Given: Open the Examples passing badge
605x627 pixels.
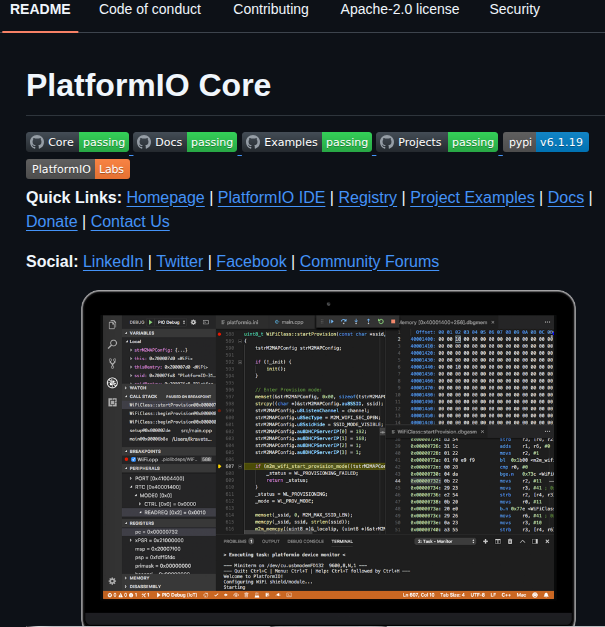Looking at the screenshot, I should (307, 142).
